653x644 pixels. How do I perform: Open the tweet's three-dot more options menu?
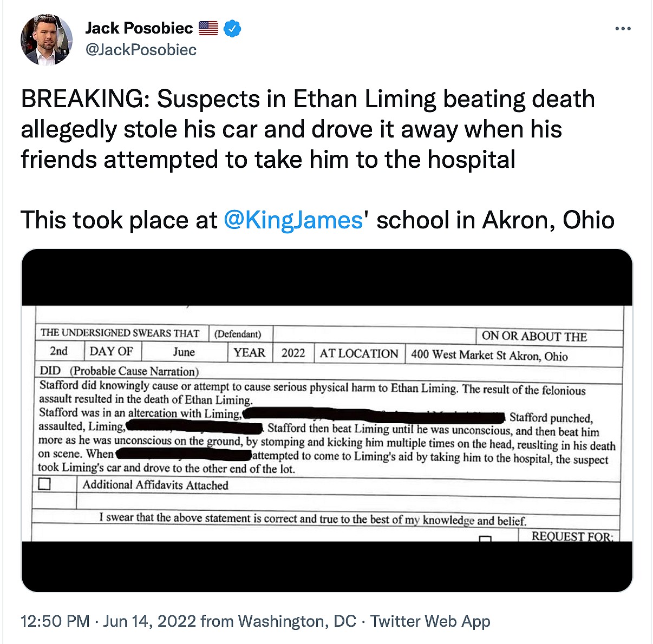tap(623, 29)
